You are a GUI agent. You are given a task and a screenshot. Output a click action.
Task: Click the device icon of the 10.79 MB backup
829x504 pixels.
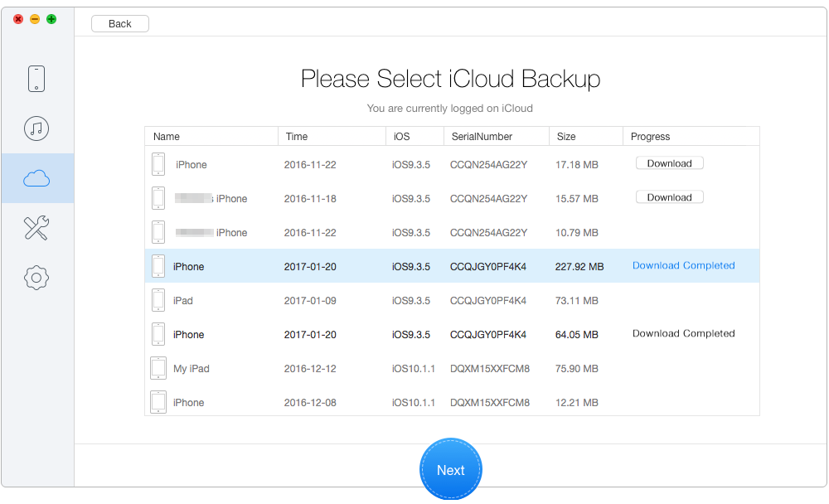[x=158, y=231]
